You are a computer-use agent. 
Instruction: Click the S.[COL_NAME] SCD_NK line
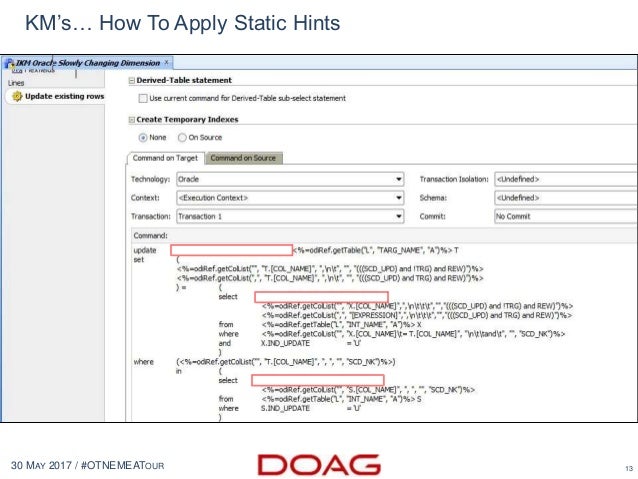click(368, 390)
